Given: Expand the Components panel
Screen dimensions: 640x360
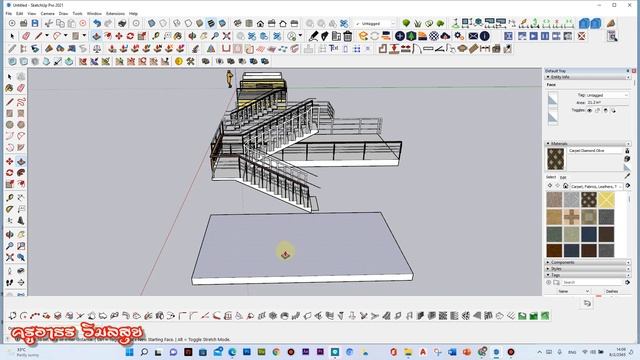Looking at the screenshot, I should tap(587, 262).
